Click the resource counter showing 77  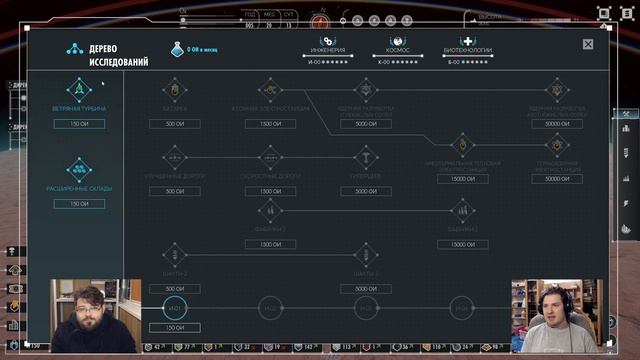click(187, 347)
